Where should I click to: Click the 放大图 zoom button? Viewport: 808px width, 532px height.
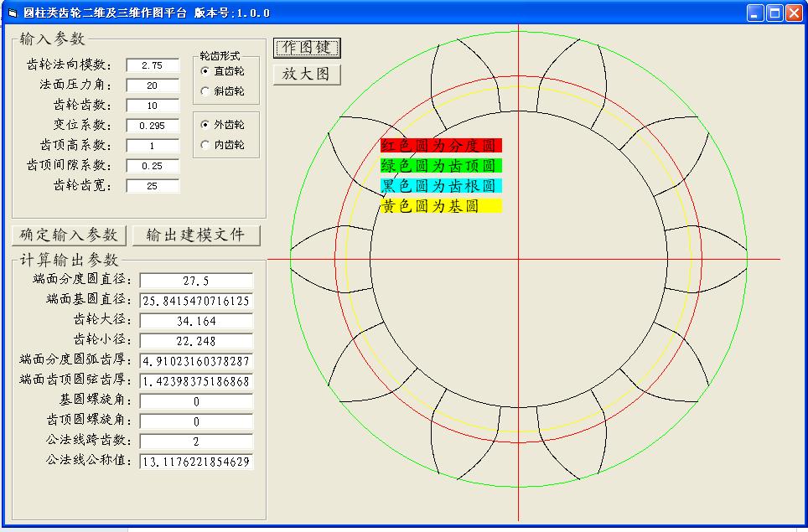307,75
